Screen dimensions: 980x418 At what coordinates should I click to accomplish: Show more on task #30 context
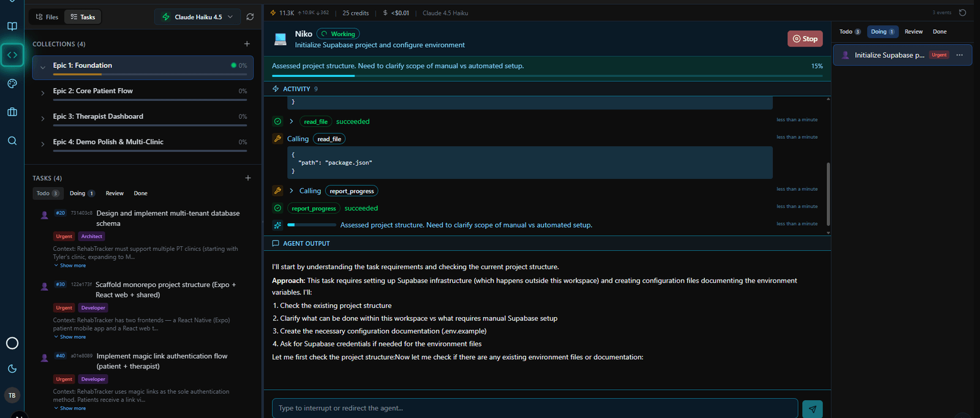click(70, 337)
